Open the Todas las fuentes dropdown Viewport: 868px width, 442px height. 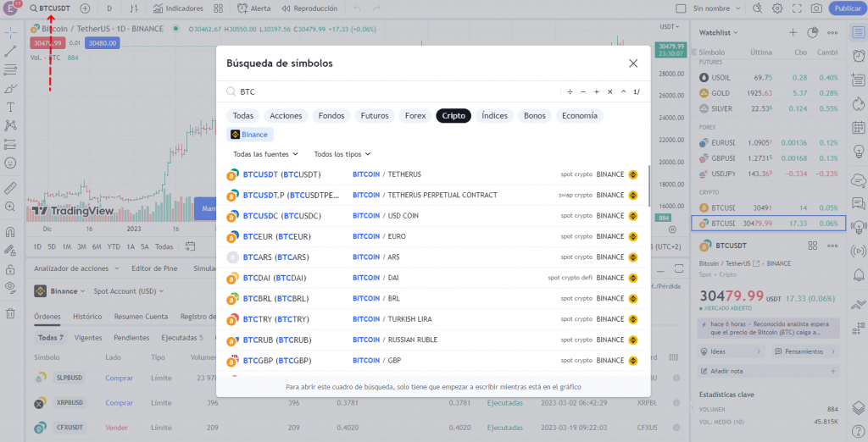(x=265, y=154)
